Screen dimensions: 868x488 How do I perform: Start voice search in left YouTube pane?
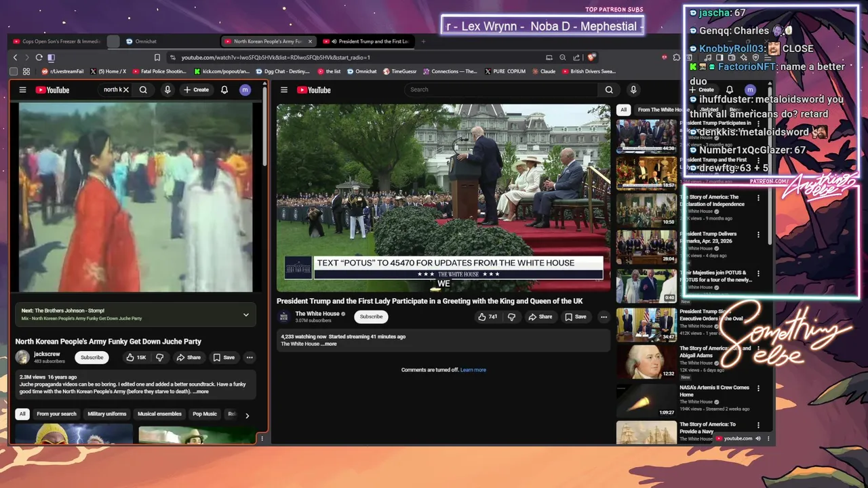point(167,89)
